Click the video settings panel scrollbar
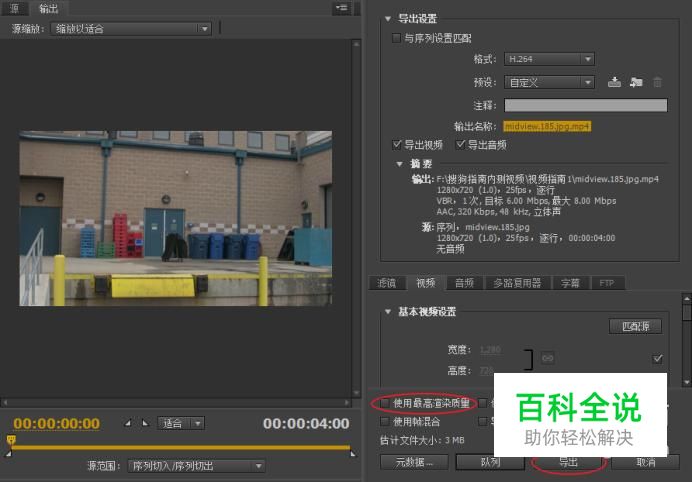Viewport: 692px width, 482px height. point(686,340)
